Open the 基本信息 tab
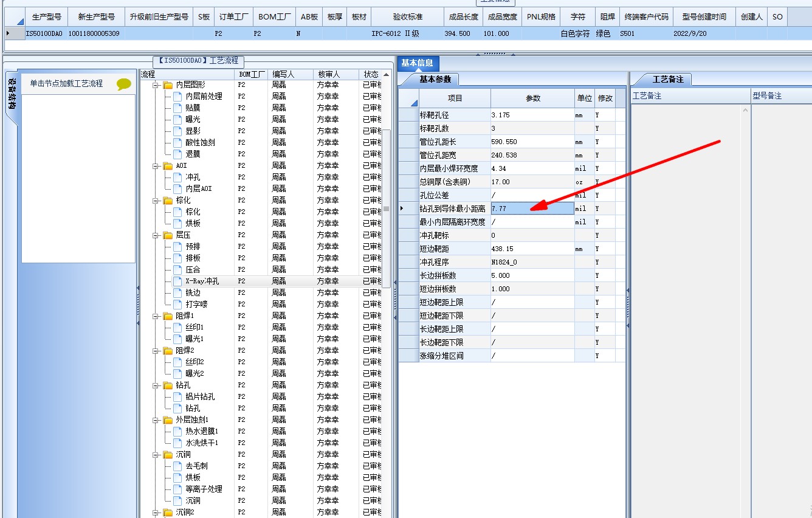 tap(417, 63)
